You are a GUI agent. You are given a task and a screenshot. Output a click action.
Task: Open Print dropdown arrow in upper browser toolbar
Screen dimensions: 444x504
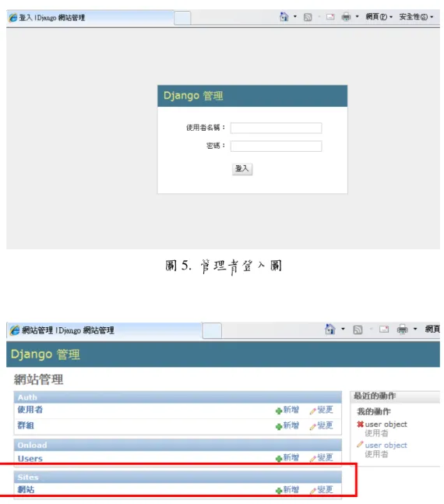[x=357, y=16]
